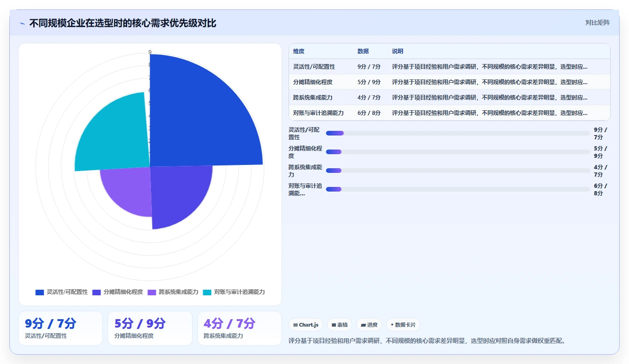
Task: Select the 灵活性/可配置性 table row cell
Action: [314, 67]
